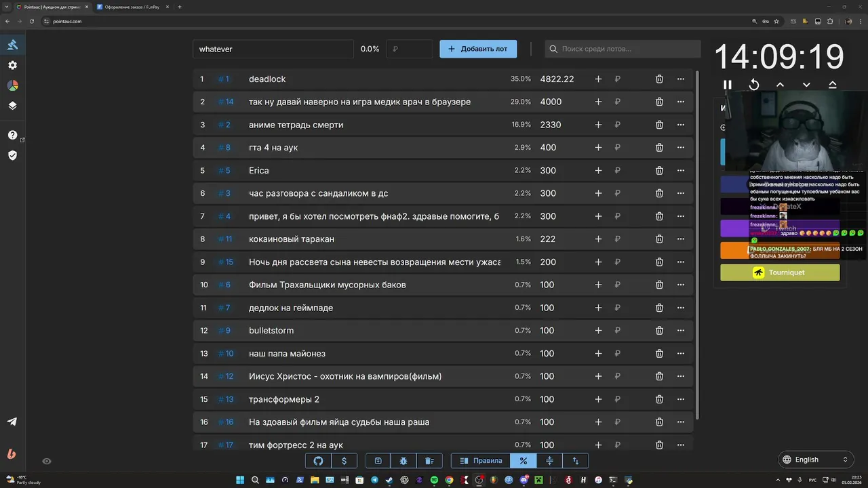Click plus icon for bulletstorm lot
This screenshot has height=488, width=868.
(598, 331)
